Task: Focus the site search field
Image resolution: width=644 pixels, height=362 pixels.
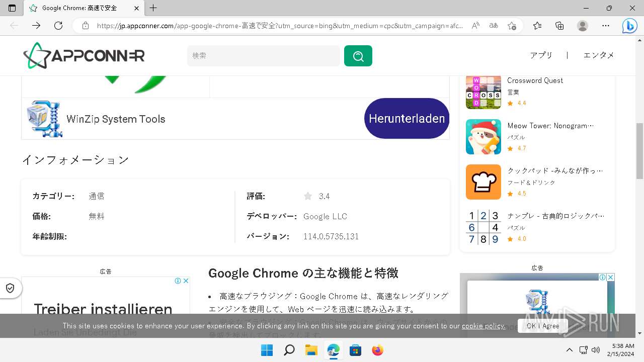Action: pyautogui.click(x=264, y=55)
